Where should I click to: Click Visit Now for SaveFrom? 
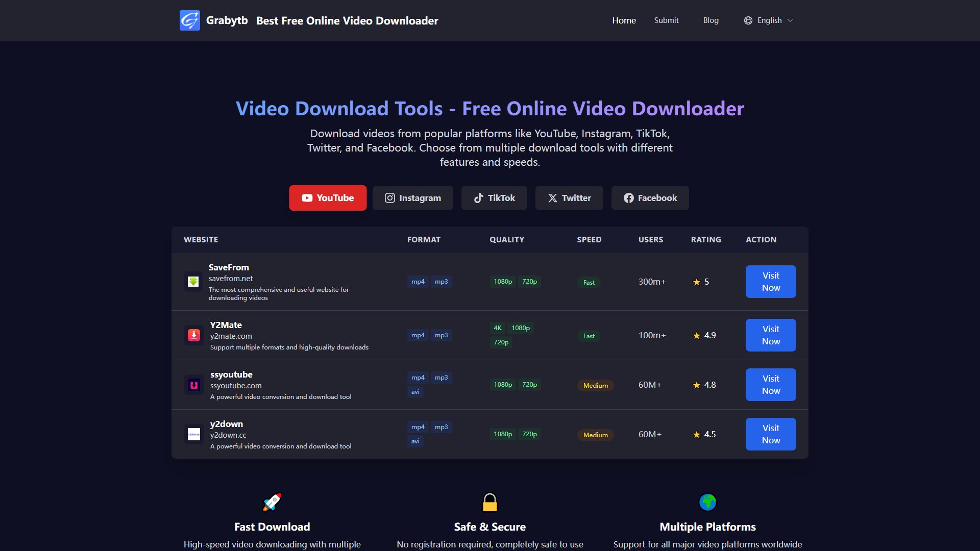(771, 282)
